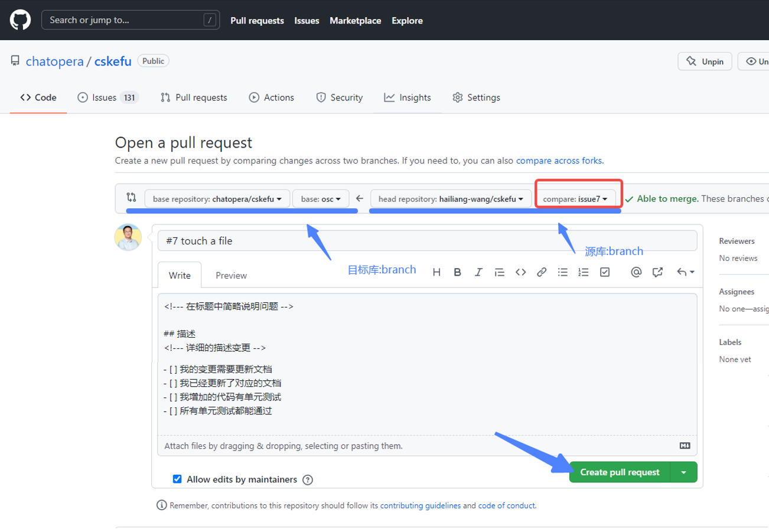Viewport: 769px width, 532px height.
Task: Expand the Create pull request options arrow
Action: coord(684,472)
